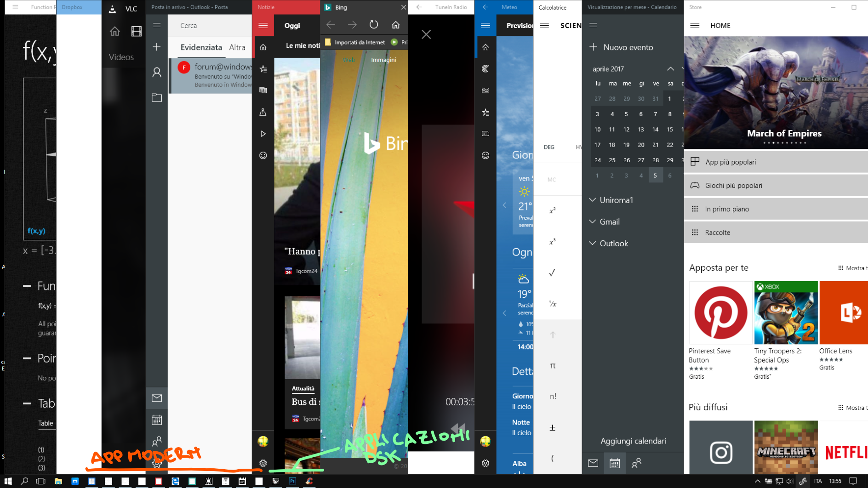The height and width of the screenshot is (488, 868).
Task: Open the VLC home view
Action: [x=114, y=31]
